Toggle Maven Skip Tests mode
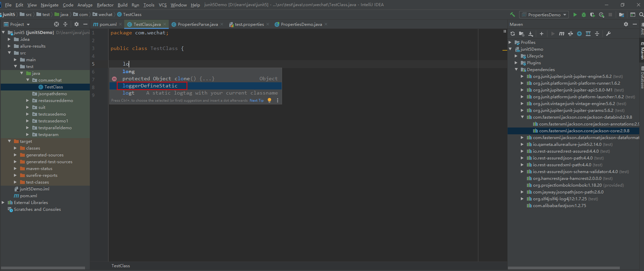The image size is (644, 271). click(579, 34)
